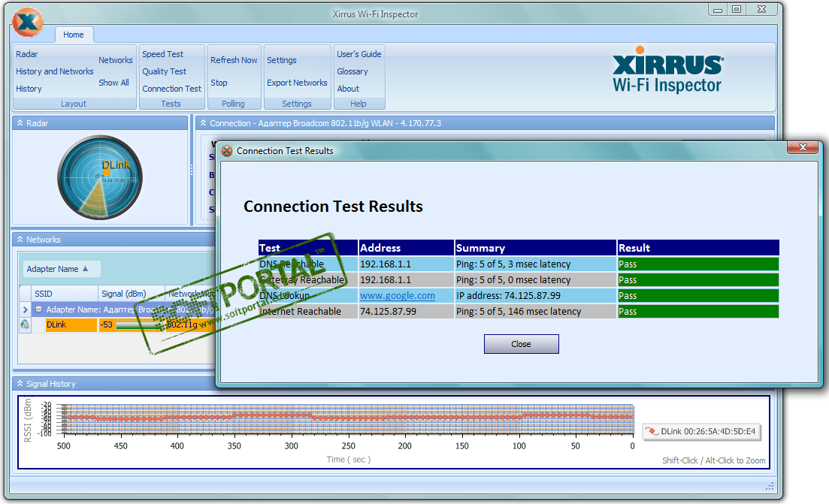Click the Test column header in results table
This screenshot has height=504, width=829.
(x=308, y=248)
